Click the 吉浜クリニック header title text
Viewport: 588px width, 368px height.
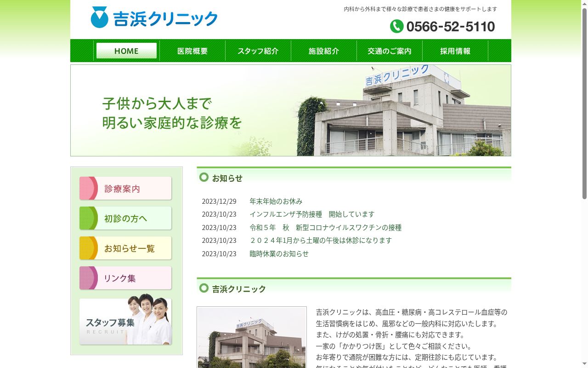tap(165, 19)
